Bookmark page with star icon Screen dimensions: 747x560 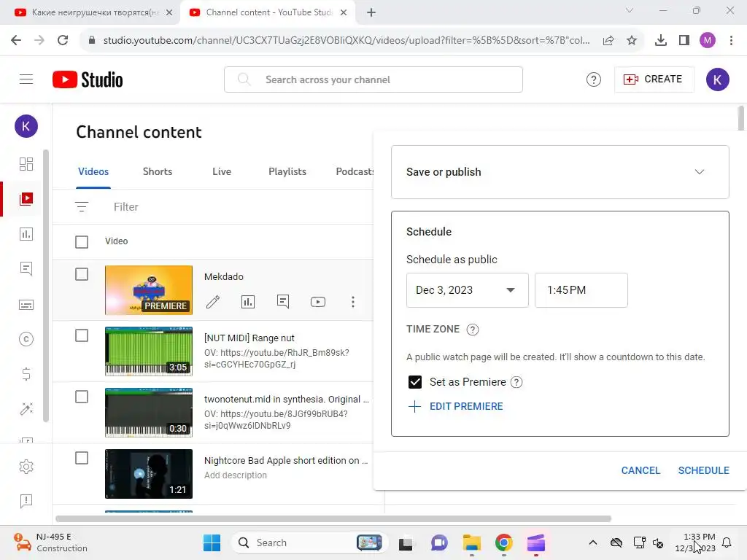tap(632, 41)
